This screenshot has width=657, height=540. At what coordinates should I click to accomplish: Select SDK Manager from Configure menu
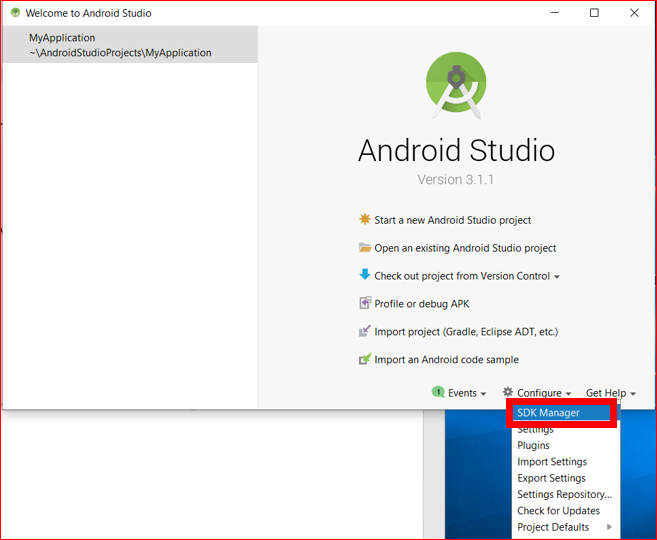click(x=561, y=413)
